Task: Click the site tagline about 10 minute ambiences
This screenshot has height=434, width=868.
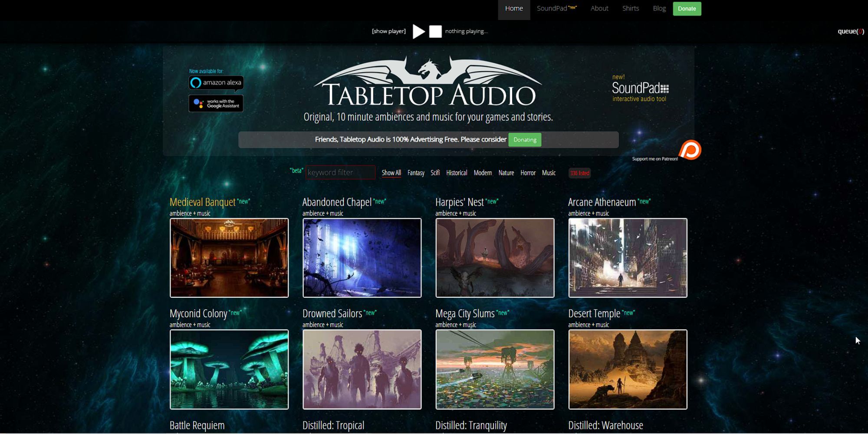Action: point(428,117)
